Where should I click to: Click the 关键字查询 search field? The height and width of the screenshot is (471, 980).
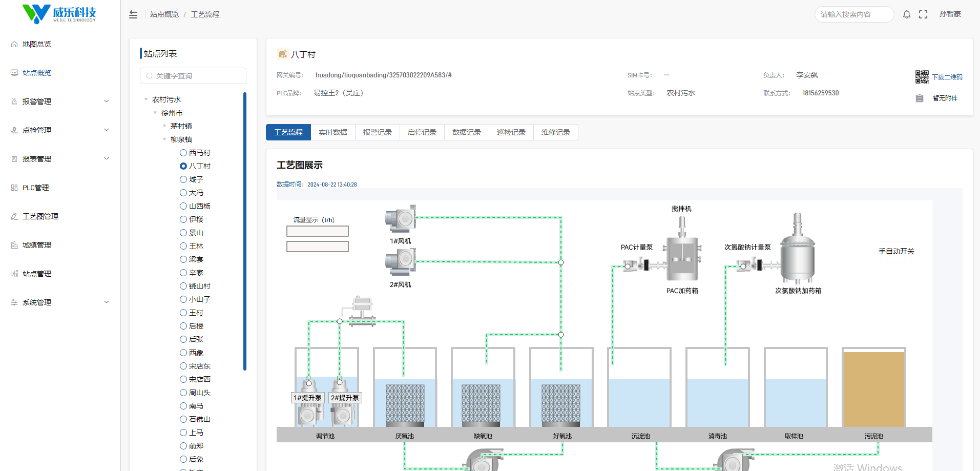pyautogui.click(x=193, y=76)
